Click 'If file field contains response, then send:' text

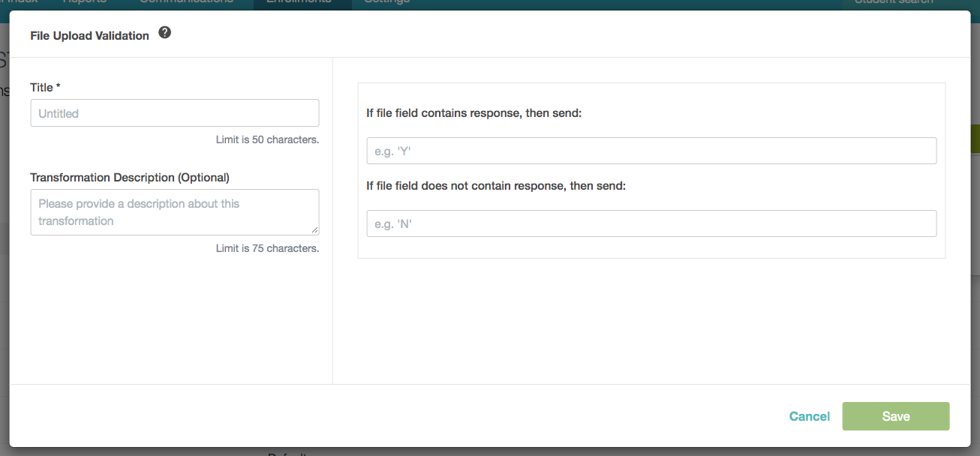pyautogui.click(x=474, y=113)
